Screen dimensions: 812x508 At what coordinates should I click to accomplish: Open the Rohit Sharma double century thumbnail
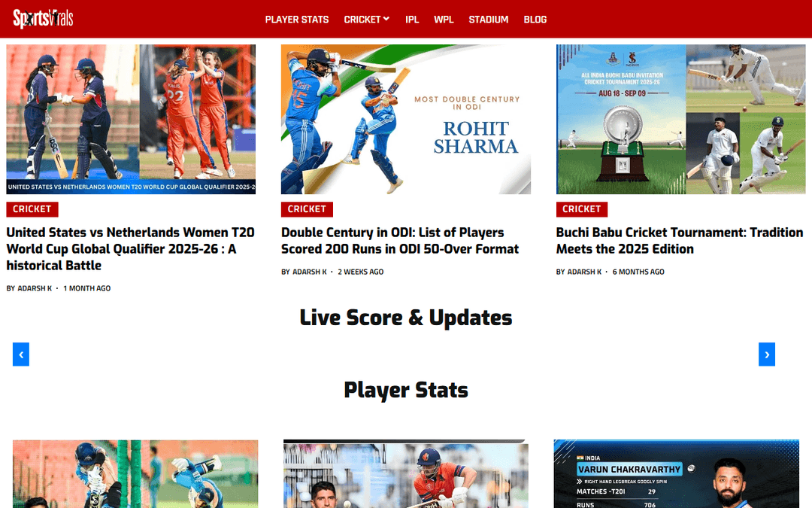[406, 119]
